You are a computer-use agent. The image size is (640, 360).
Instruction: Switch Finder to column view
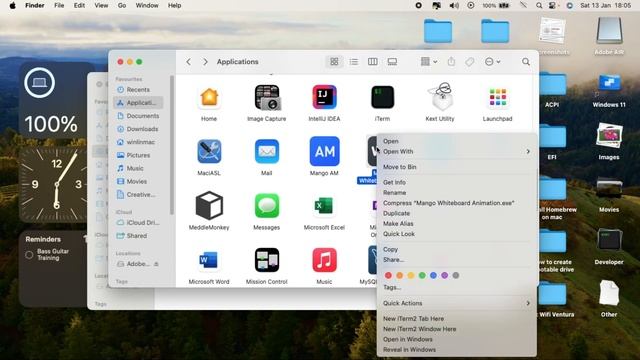pyautogui.click(x=373, y=62)
